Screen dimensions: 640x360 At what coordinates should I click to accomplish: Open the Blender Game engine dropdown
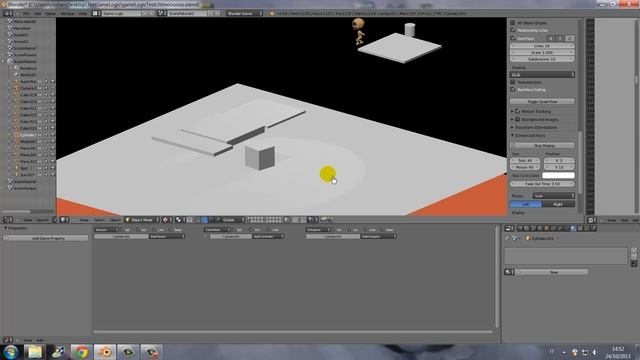click(x=245, y=13)
